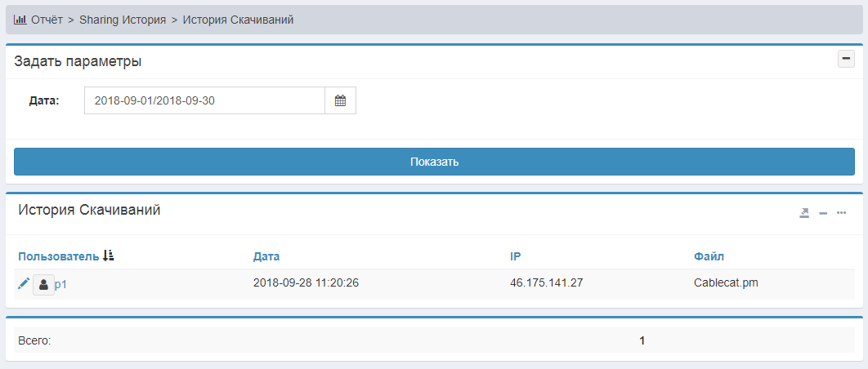Image resolution: width=868 pixels, height=369 pixels.
Task: Minimize the История Скачиваний results panel
Action: [823, 213]
